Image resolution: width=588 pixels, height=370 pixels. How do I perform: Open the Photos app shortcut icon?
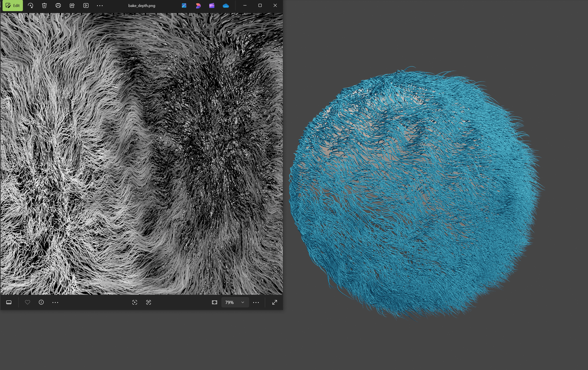point(184,5)
